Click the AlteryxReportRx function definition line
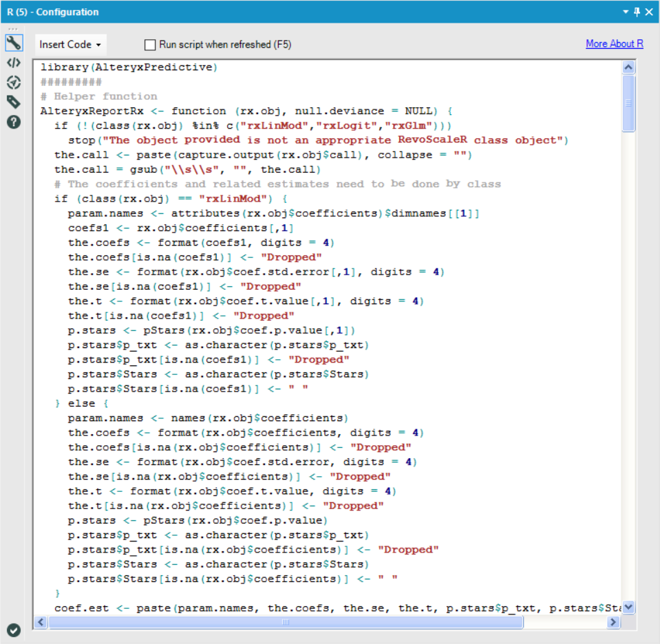 pyautogui.click(x=246, y=111)
